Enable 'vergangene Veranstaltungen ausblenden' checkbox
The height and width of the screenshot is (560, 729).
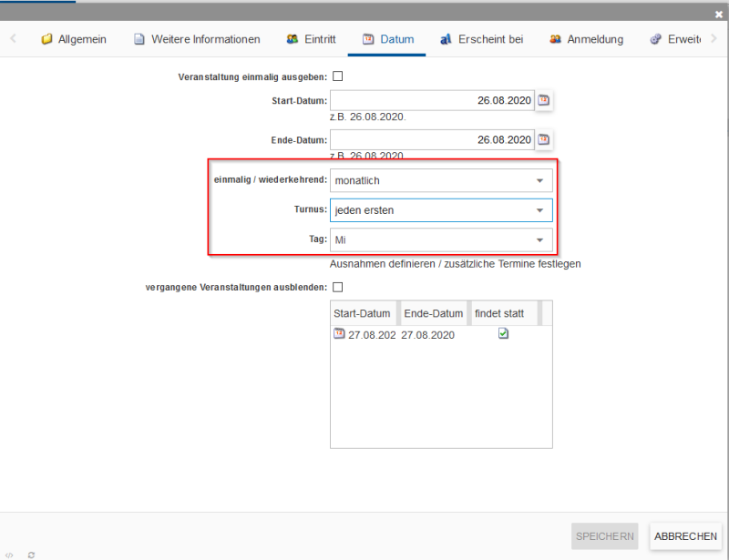[x=337, y=287]
